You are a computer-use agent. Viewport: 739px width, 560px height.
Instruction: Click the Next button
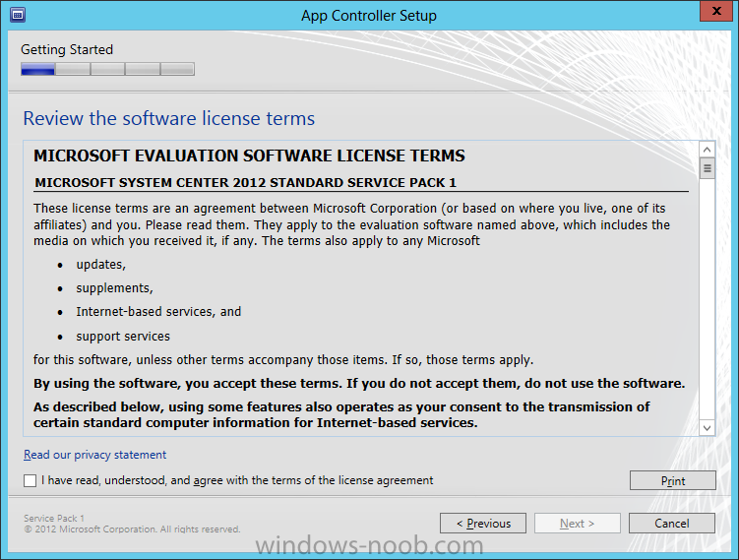click(x=578, y=524)
